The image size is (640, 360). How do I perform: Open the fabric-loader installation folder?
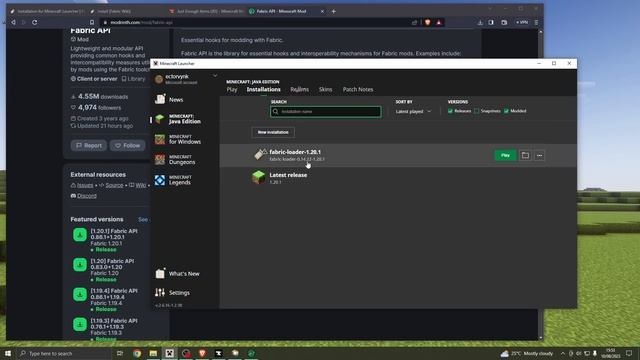[525, 155]
